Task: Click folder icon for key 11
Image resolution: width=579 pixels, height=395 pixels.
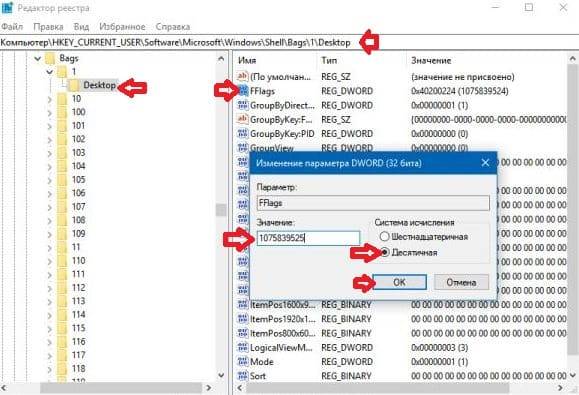Action: 62,247
